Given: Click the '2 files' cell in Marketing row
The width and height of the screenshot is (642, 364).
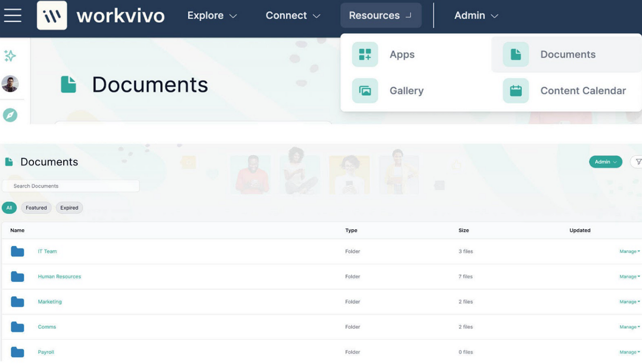Looking at the screenshot, I should pos(465,302).
